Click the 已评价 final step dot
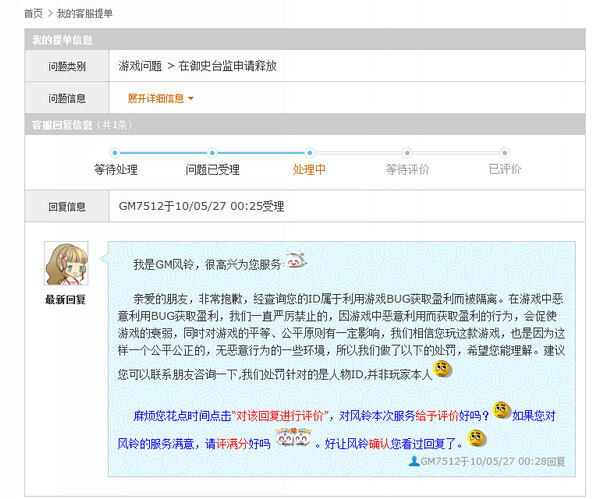Viewport: 609px width, 499px height. point(505,153)
